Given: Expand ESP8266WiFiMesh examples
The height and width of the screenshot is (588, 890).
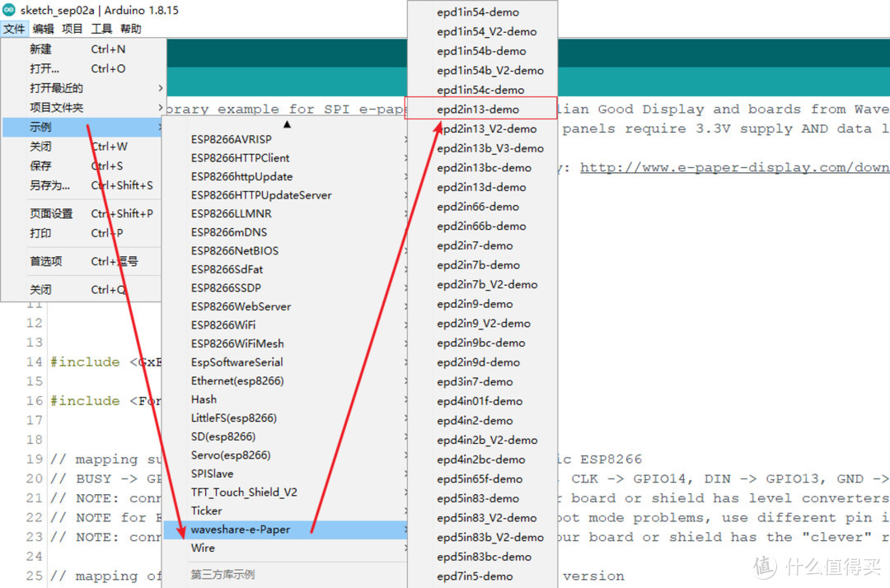Looking at the screenshot, I should click(x=285, y=343).
